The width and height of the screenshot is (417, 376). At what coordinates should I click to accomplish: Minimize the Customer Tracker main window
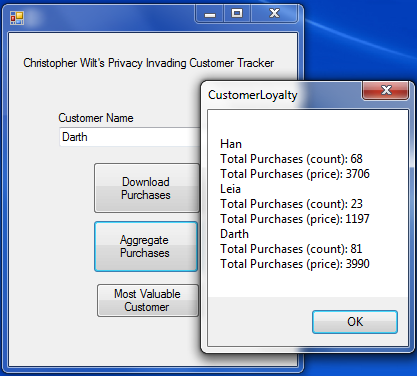(210, 14)
